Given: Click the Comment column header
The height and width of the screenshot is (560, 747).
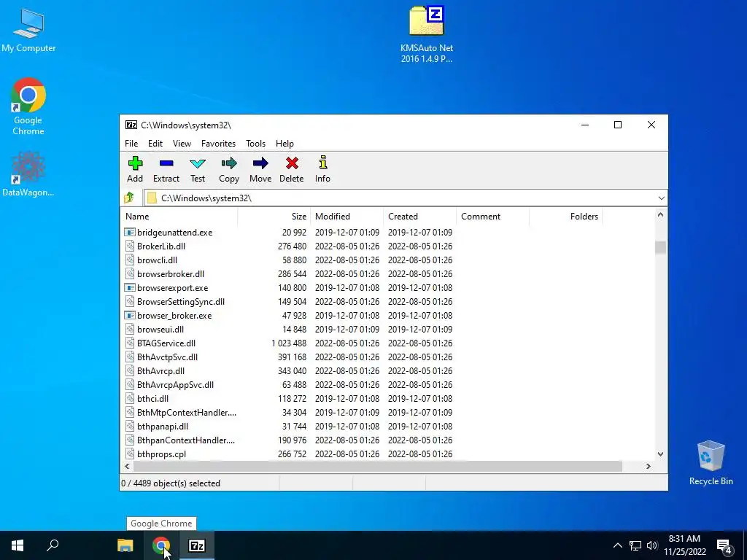Looking at the screenshot, I should pos(492,216).
